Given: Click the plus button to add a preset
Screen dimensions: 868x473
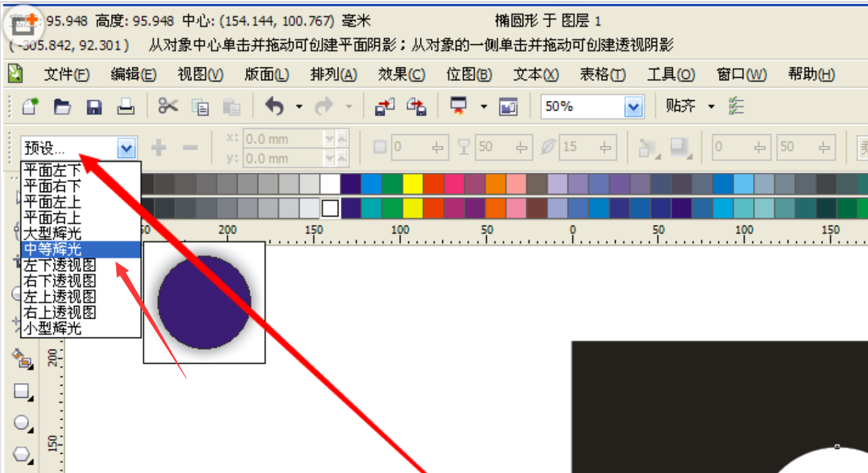Looking at the screenshot, I should 157,147.
